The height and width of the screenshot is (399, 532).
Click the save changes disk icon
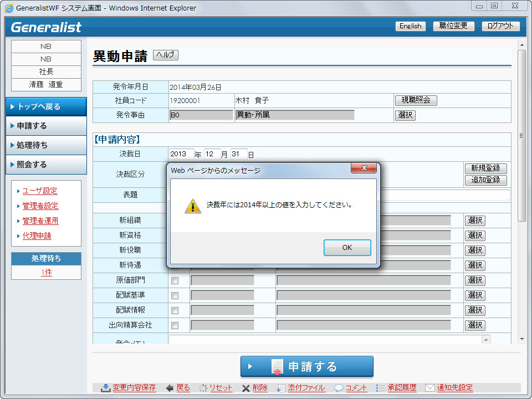click(x=106, y=388)
